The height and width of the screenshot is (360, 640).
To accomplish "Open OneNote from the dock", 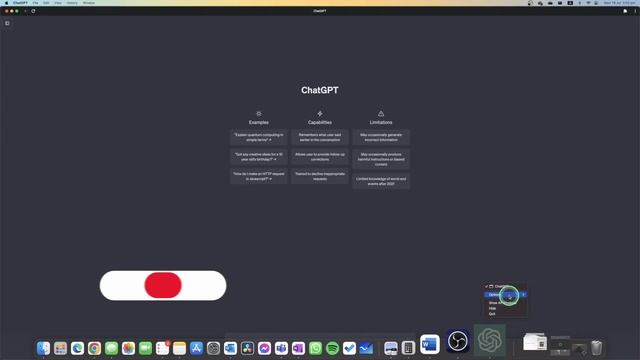I will [298, 348].
